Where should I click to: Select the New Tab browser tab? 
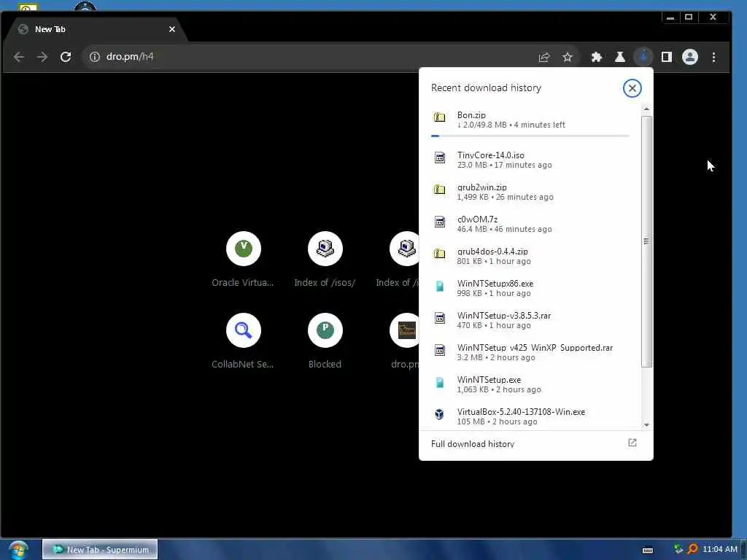(96, 29)
